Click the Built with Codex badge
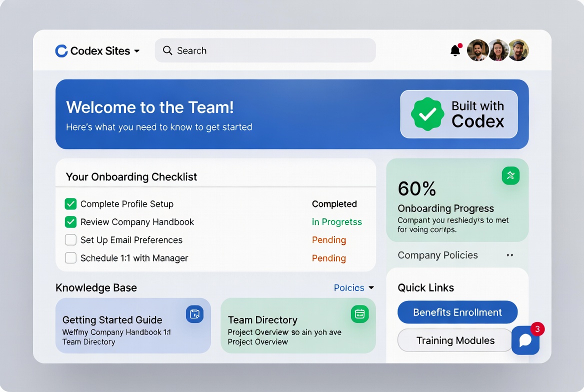 coord(459,114)
